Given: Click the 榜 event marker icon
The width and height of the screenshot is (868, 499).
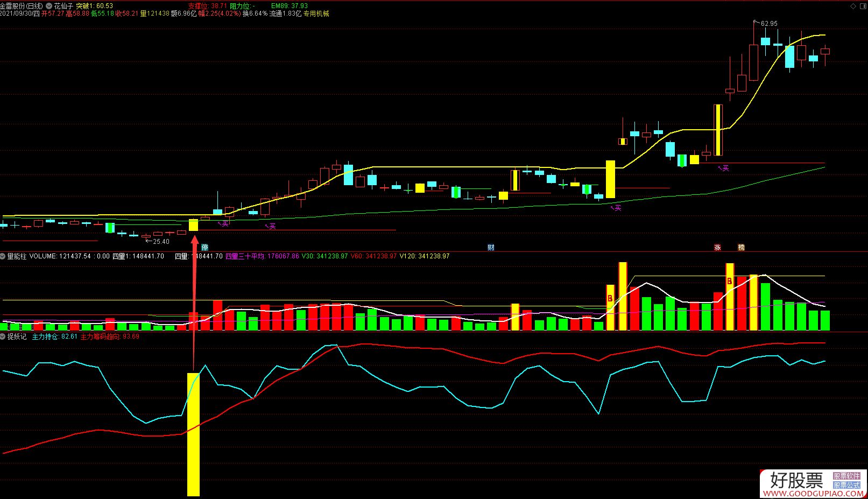Looking at the screenshot, I should point(742,248).
